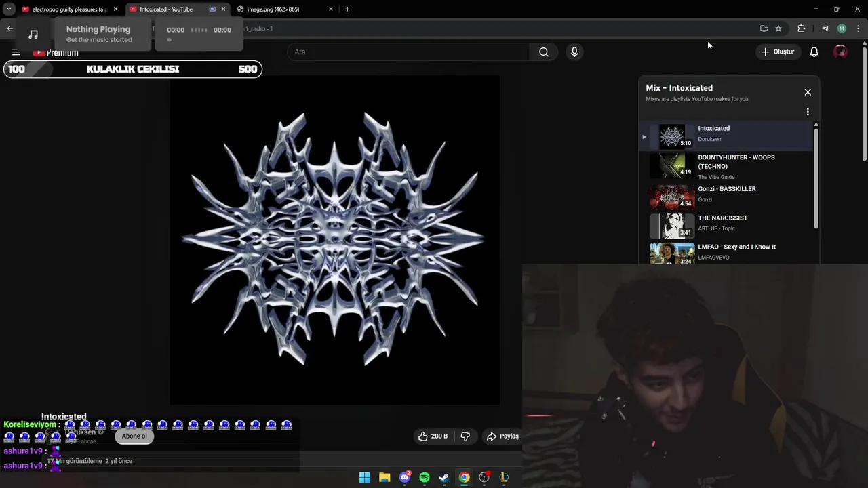
Task: Play BOUNTYHUNTER - WOOPS (TECHNO) from mix
Action: tap(726, 166)
